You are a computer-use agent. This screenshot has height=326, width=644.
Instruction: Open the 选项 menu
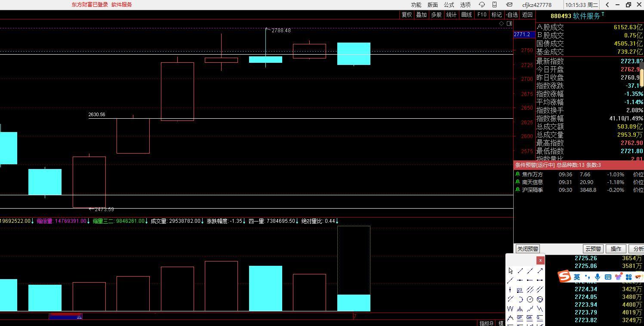pos(465,5)
